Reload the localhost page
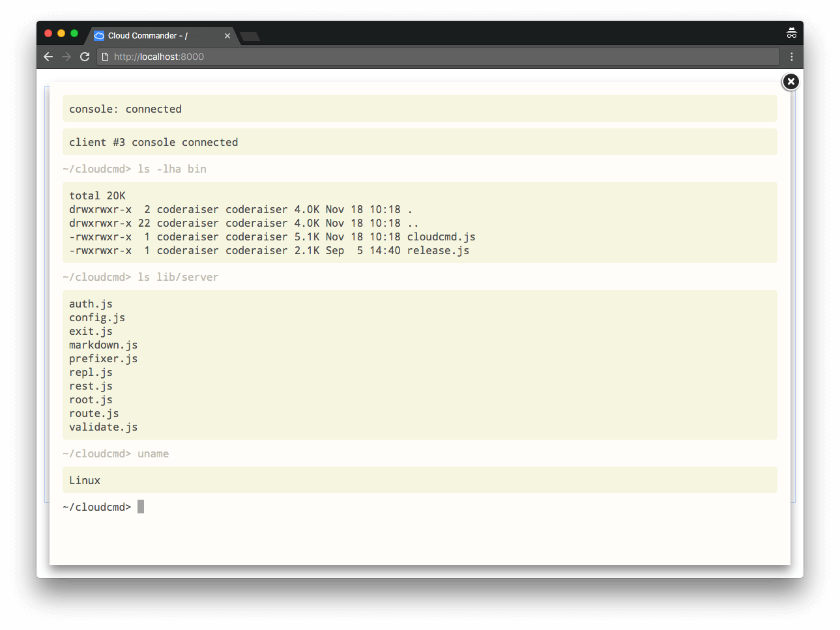Image resolution: width=840 pixels, height=630 pixels. click(85, 57)
